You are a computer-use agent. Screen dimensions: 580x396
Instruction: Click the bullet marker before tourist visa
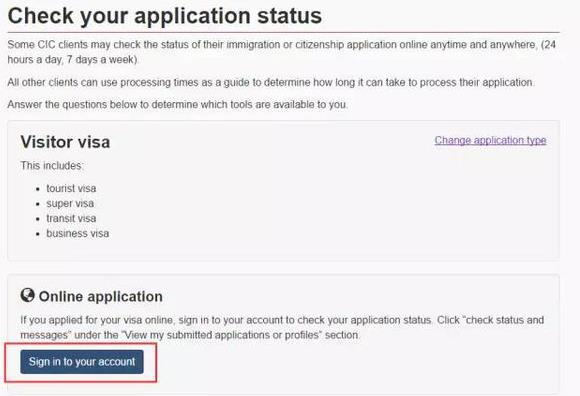[38, 189]
